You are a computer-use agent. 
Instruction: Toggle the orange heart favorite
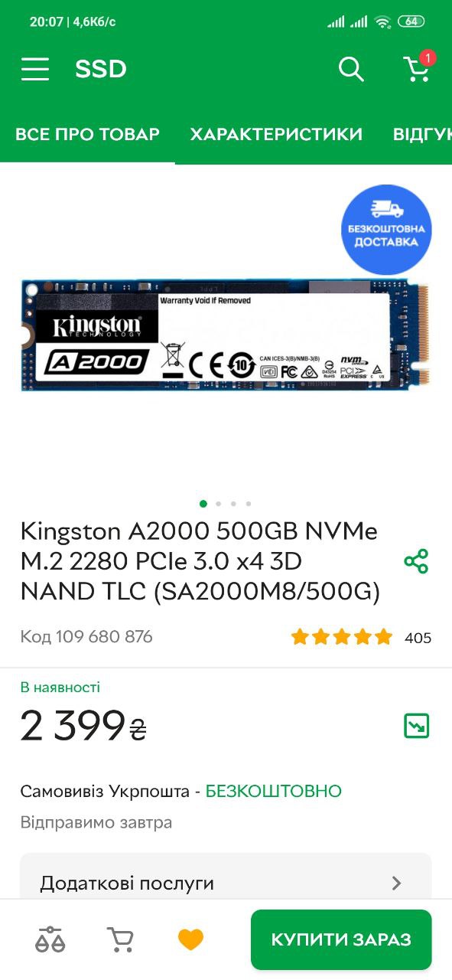[190, 939]
